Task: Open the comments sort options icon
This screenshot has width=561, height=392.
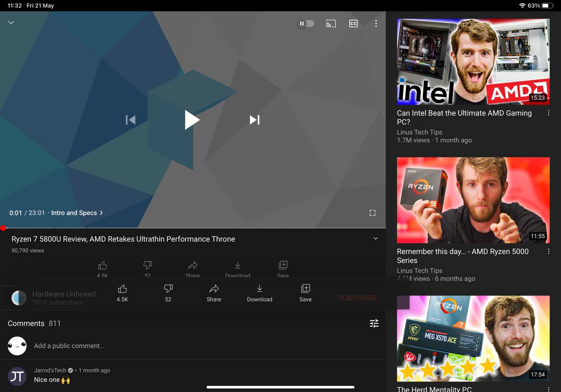Action: [374, 323]
